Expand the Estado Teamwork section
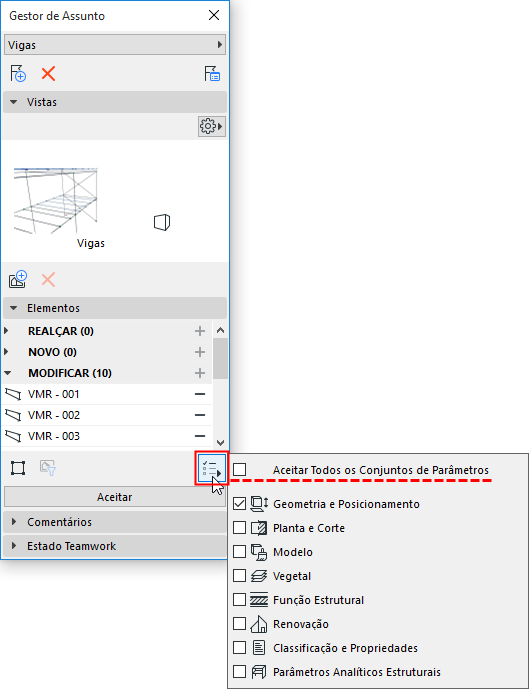 14,546
